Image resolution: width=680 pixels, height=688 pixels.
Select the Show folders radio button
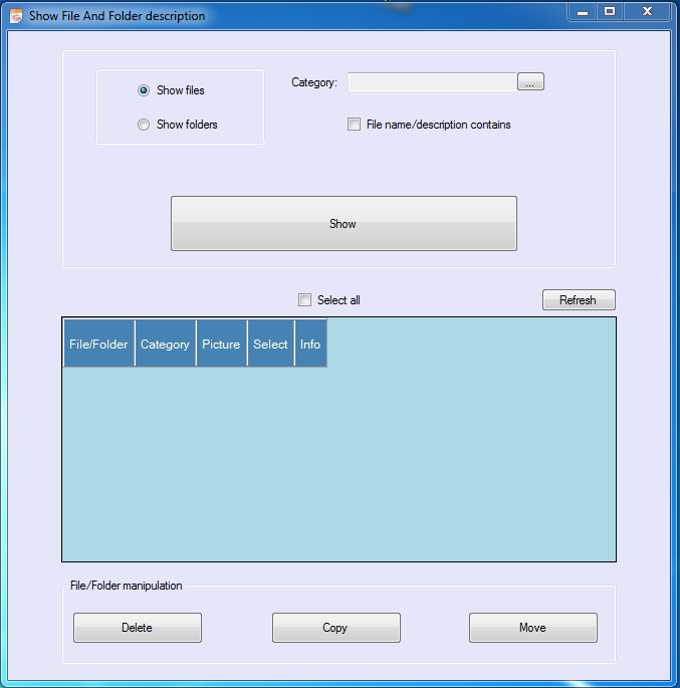tap(144, 125)
